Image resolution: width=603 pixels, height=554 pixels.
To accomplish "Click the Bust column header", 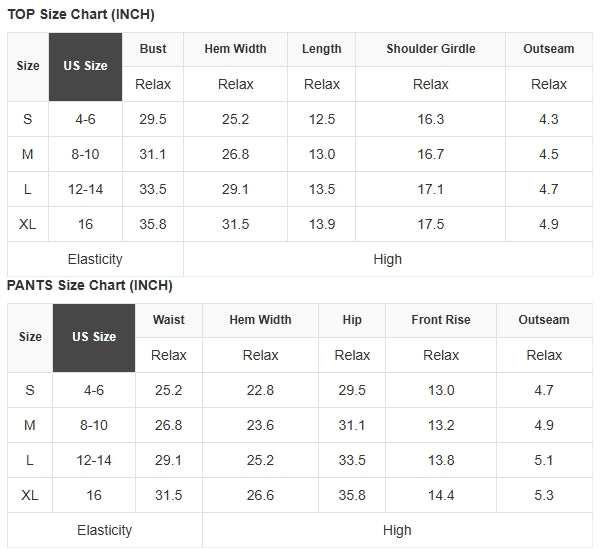I will [153, 49].
